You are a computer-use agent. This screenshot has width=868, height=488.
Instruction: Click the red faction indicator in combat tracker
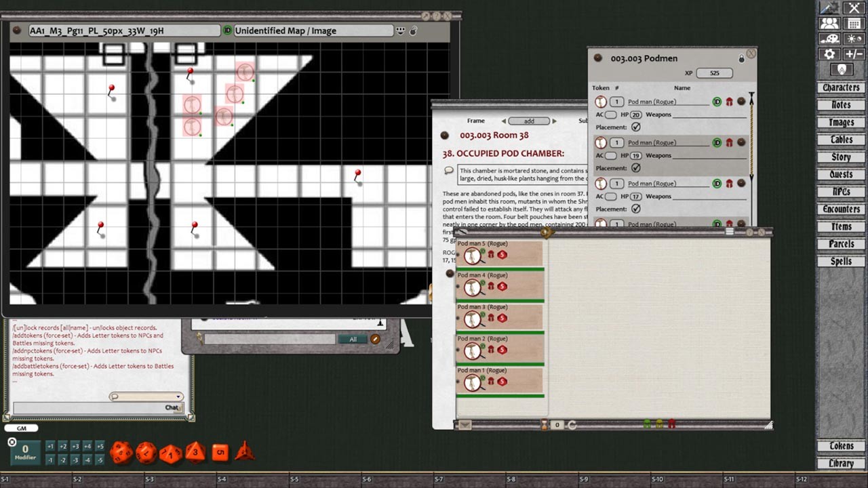[x=672, y=425]
